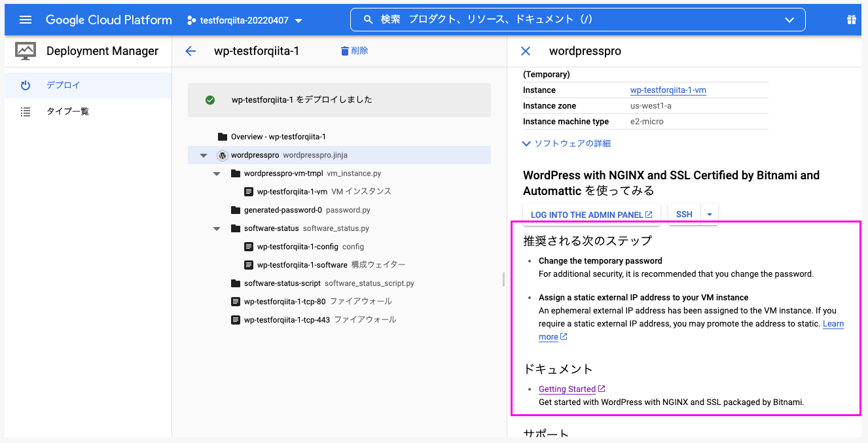Select タイプ一覧 in the sidebar
The image size is (868, 443).
coord(88,111)
